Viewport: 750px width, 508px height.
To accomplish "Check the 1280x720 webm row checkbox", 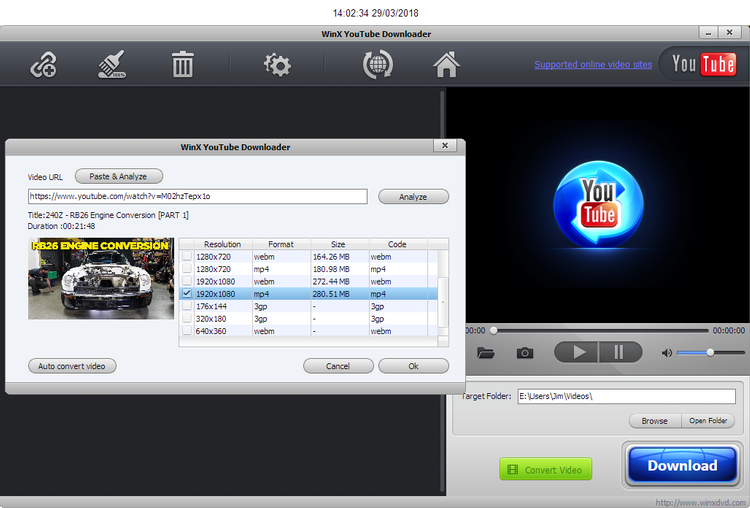I will 187,256.
